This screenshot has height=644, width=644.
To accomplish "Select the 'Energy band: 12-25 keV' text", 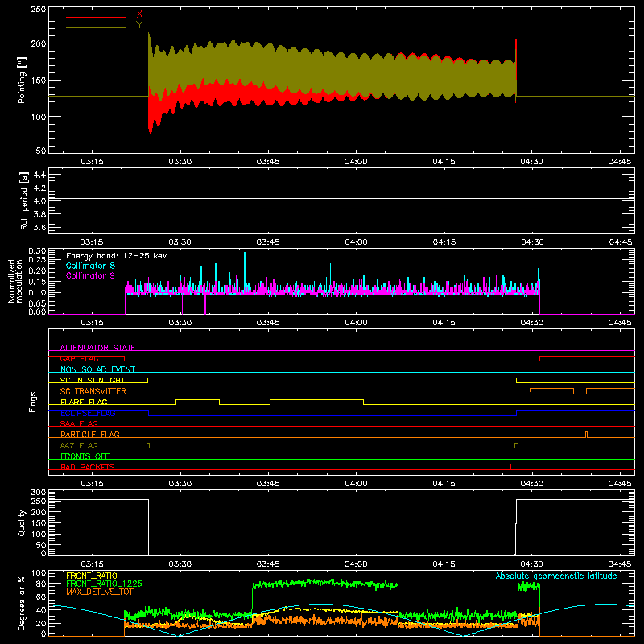I will pyautogui.click(x=117, y=256).
